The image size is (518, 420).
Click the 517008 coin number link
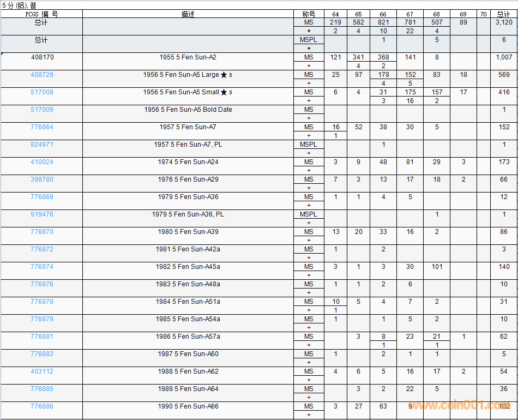[42, 92]
